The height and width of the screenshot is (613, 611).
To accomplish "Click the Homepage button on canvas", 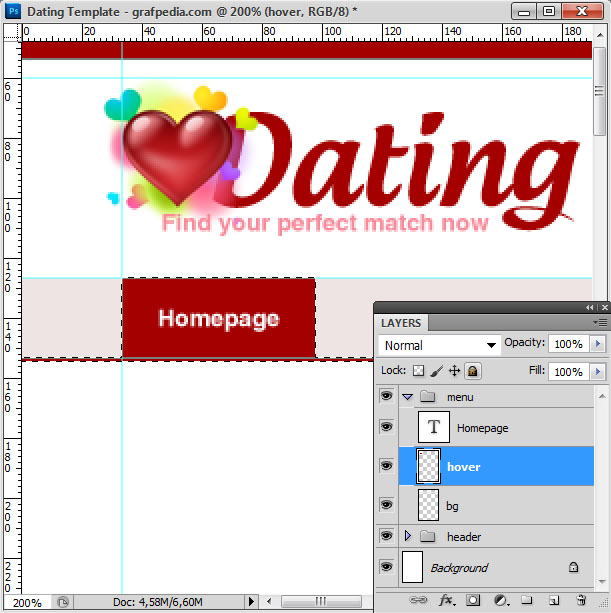I will [x=219, y=318].
